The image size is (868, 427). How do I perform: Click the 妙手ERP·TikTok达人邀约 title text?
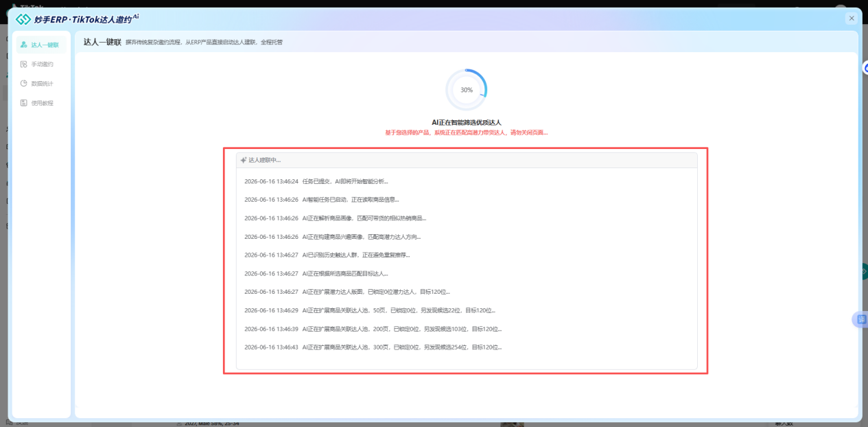pyautogui.click(x=86, y=19)
